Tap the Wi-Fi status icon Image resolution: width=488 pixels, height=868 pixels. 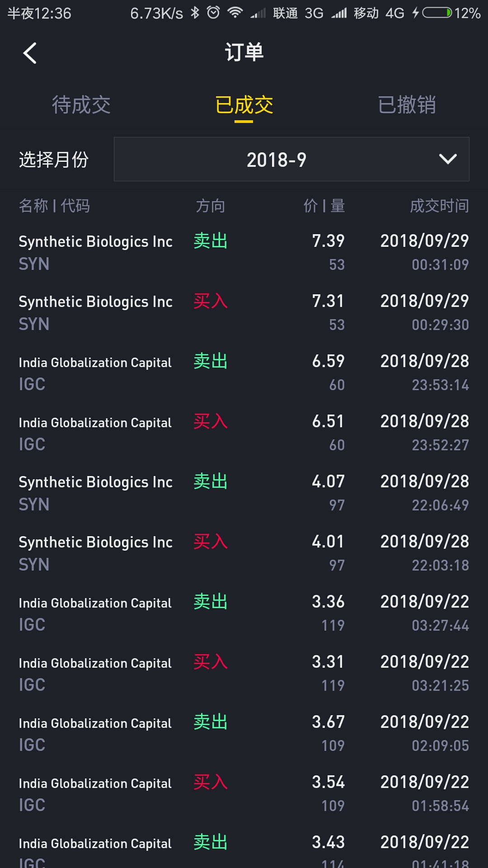click(x=235, y=13)
